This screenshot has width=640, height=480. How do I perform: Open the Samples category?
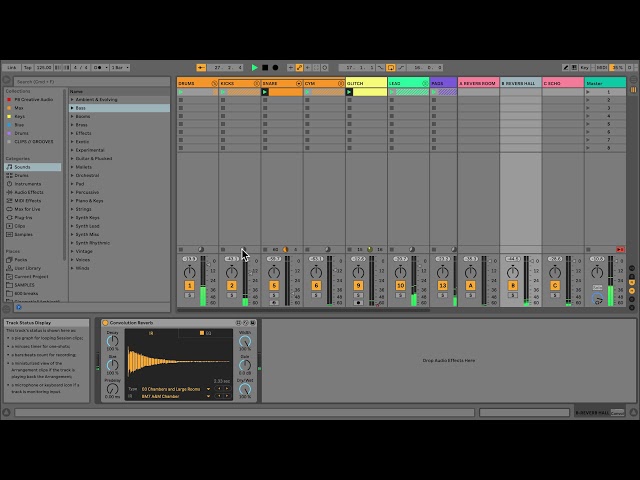(x=23, y=234)
